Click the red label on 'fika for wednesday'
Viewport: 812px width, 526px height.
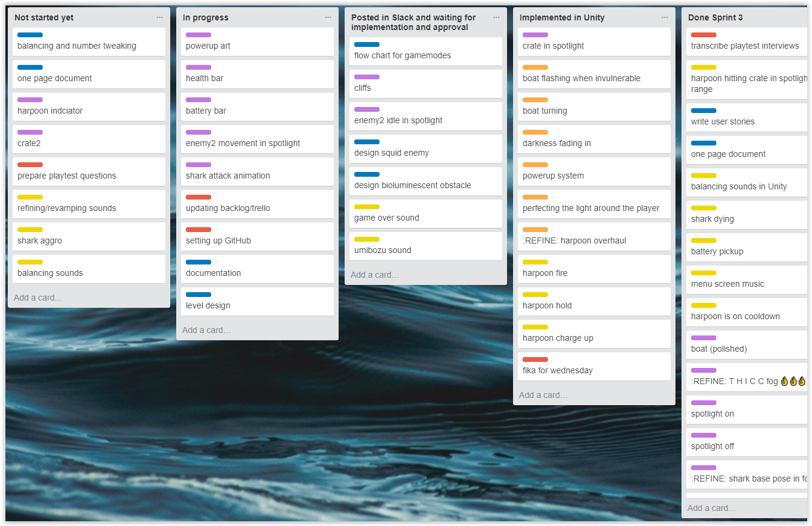(x=535, y=359)
